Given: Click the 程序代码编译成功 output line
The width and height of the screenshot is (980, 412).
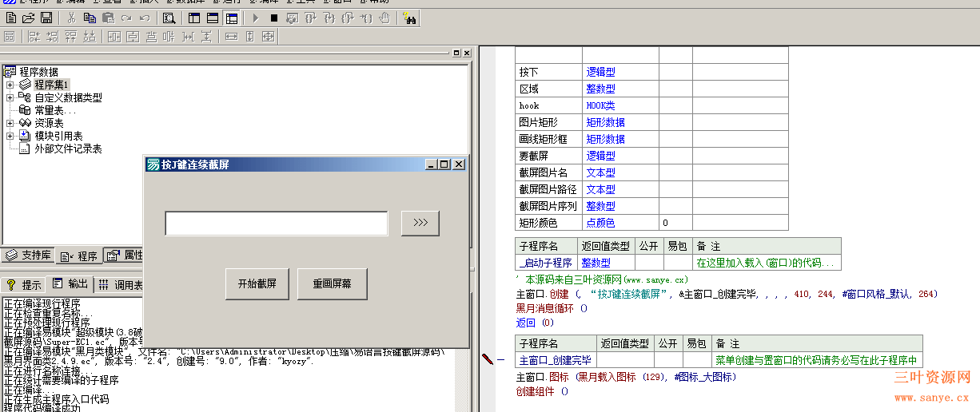Looking at the screenshot, I should point(42,408).
